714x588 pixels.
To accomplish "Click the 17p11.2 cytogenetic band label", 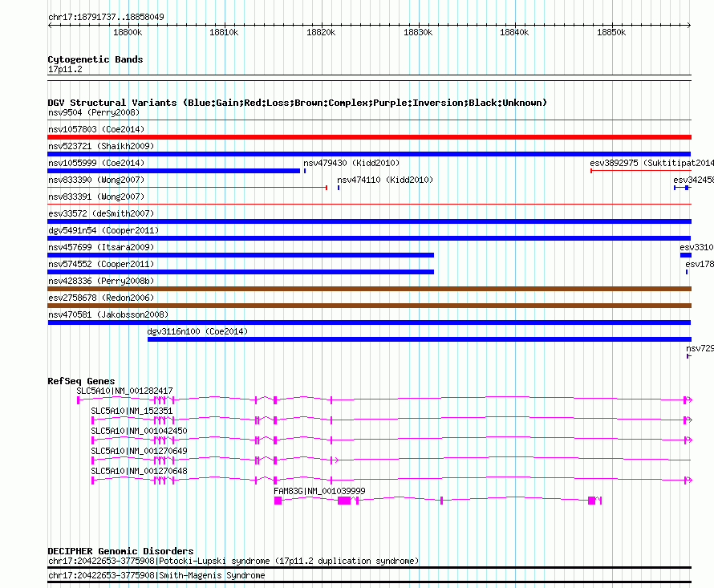I will 65,69.
